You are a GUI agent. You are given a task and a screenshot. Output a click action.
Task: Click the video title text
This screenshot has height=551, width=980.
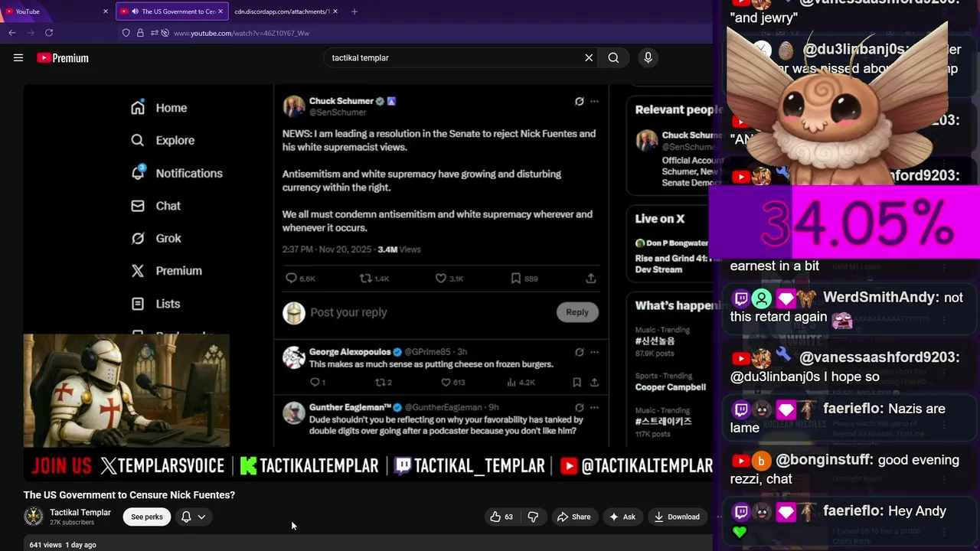129,495
